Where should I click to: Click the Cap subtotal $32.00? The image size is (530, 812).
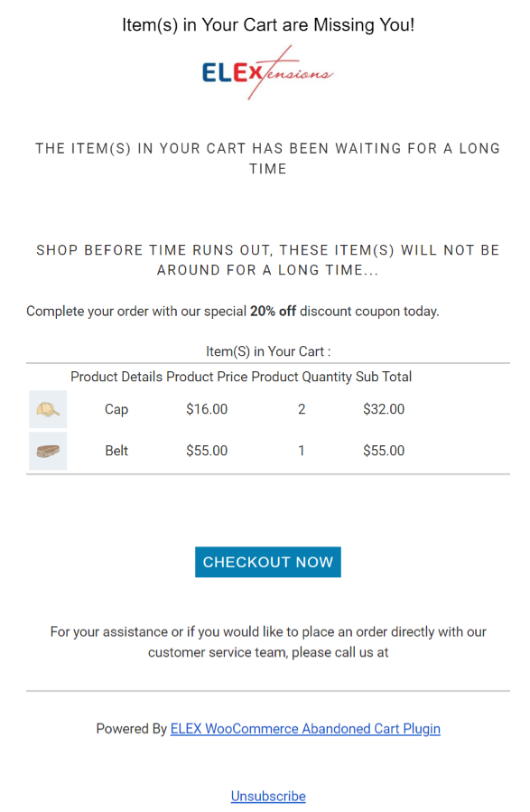[384, 409]
